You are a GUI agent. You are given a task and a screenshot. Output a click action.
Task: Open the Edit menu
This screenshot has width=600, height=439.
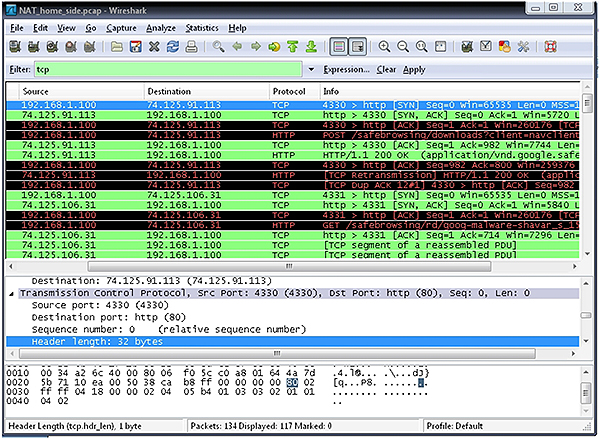40,28
